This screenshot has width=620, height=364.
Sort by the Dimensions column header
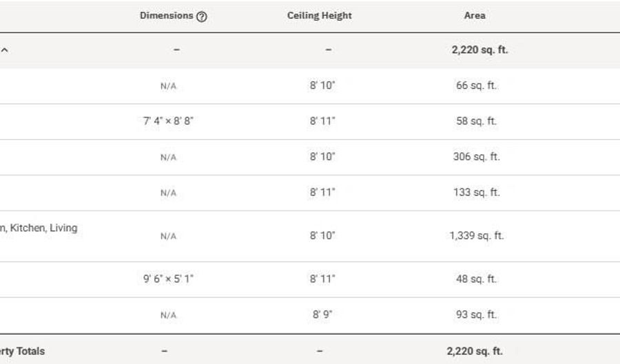(x=166, y=15)
